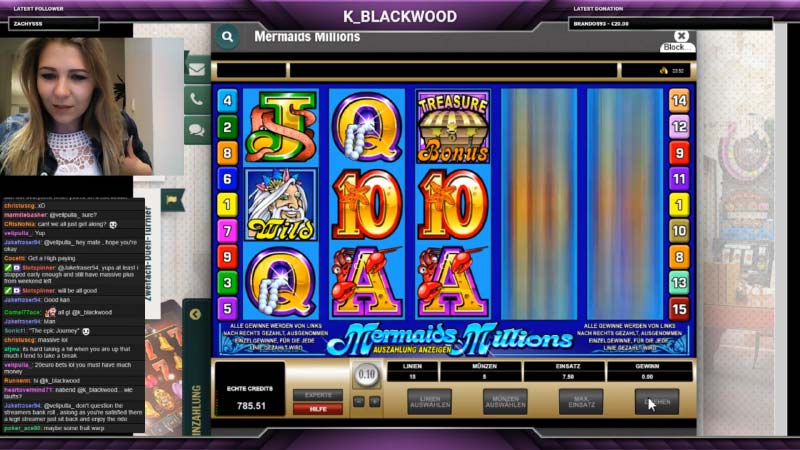The image size is (800, 450).
Task: Click the 0.10 coin value chip
Action: tap(366, 374)
